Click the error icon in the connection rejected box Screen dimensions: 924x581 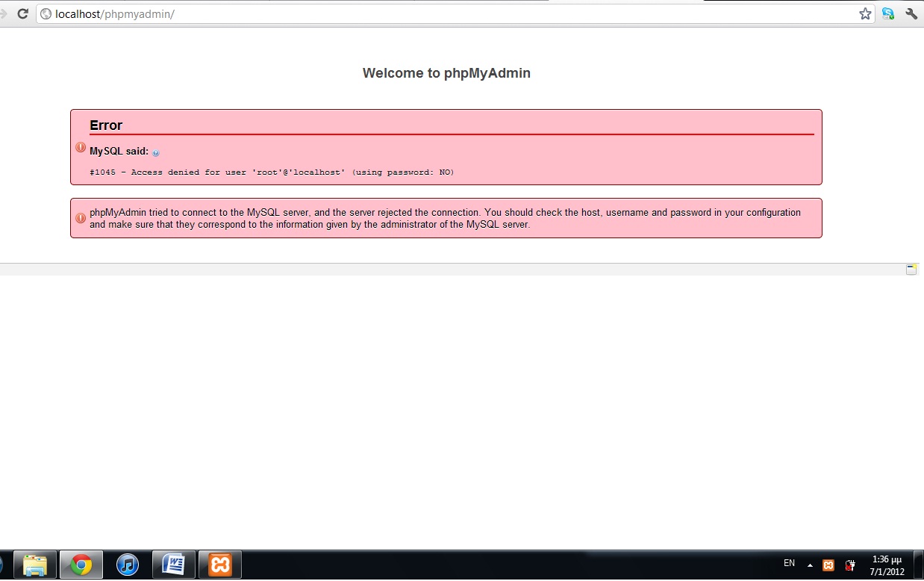(81, 218)
